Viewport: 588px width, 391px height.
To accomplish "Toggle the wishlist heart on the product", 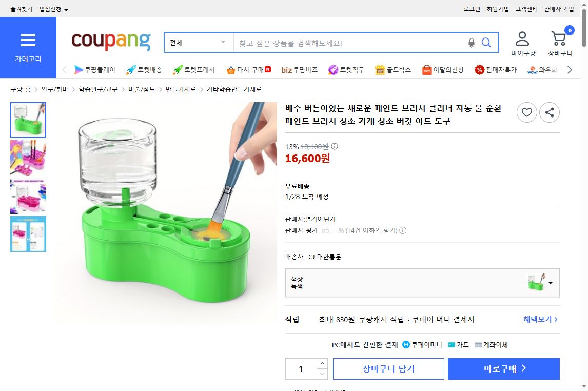I will (526, 112).
